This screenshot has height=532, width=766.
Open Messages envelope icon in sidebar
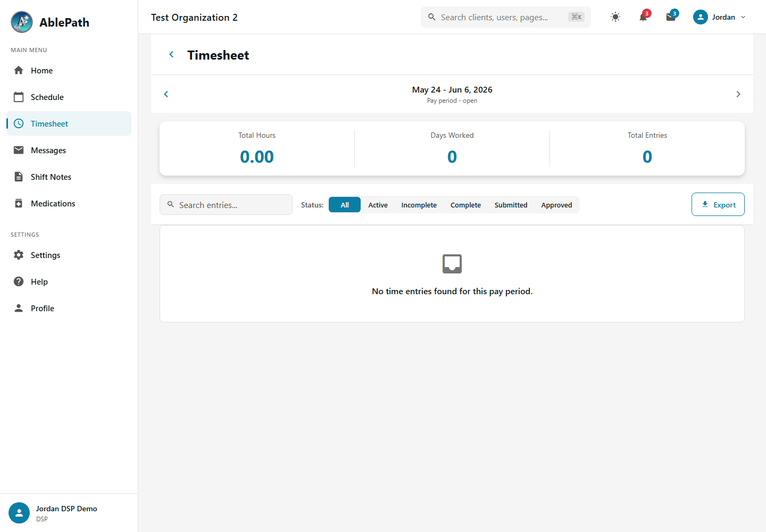(x=19, y=150)
